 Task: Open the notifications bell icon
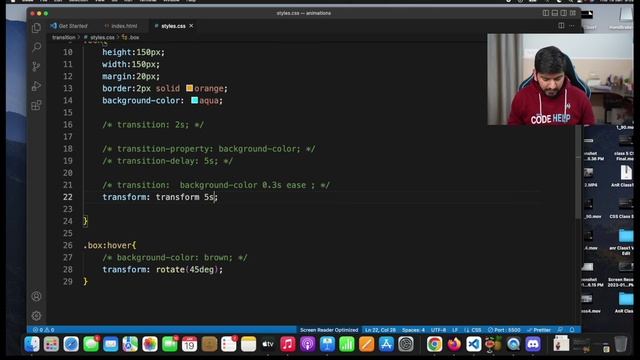tap(572, 330)
